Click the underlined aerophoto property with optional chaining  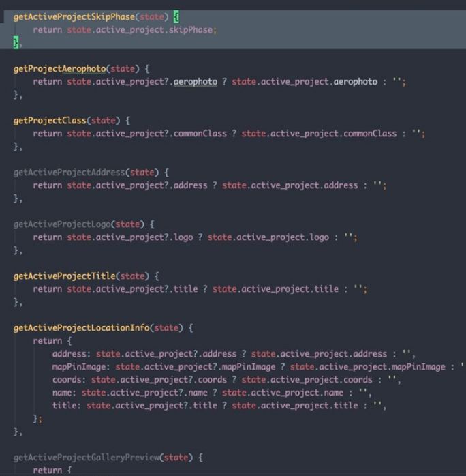point(196,82)
